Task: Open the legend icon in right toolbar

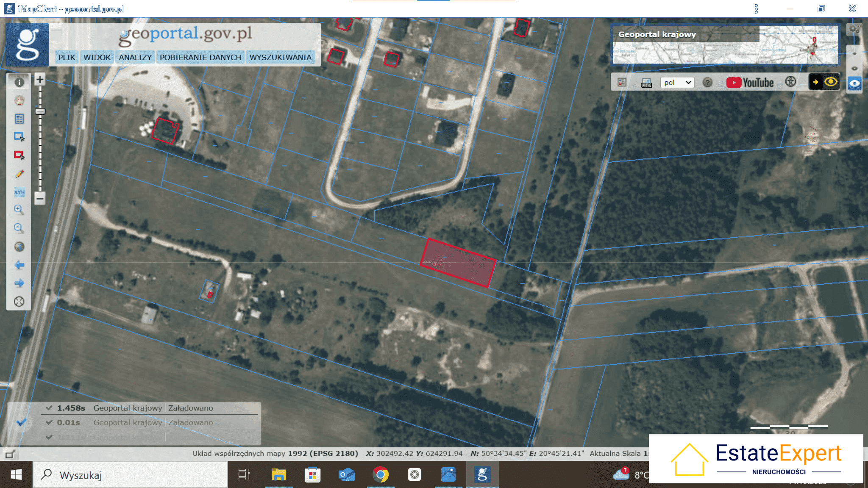Action: (622, 82)
